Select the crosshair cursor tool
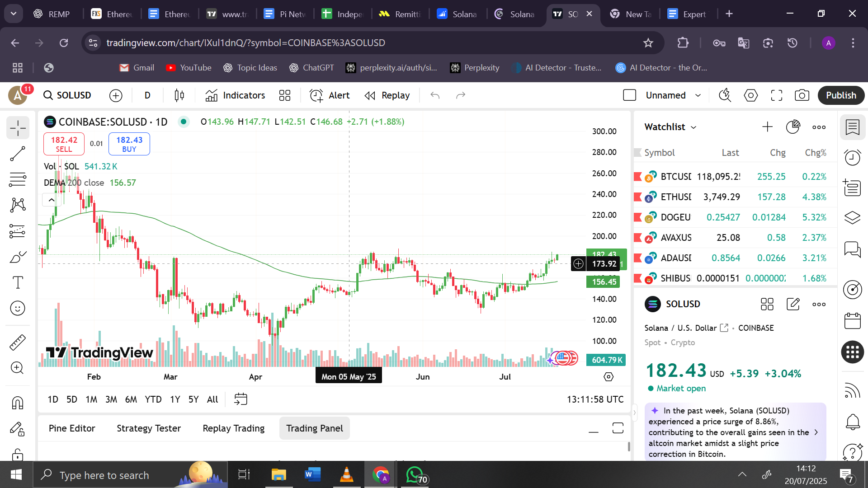 pyautogui.click(x=18, y=128)
